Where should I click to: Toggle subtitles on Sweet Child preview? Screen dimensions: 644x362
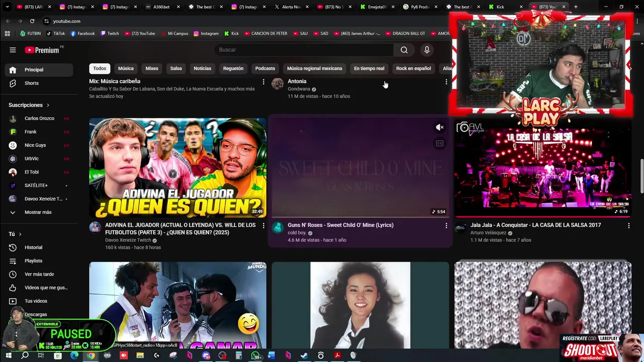tap(440, 144)
